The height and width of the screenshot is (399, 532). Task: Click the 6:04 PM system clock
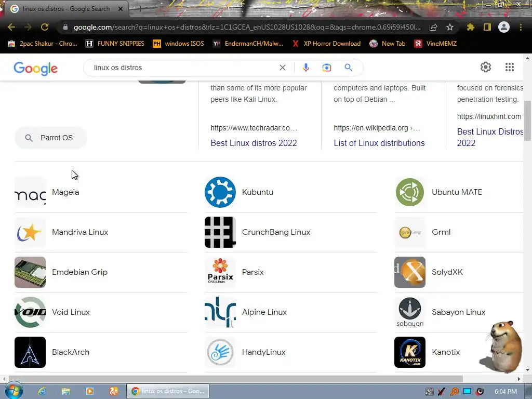506,392
